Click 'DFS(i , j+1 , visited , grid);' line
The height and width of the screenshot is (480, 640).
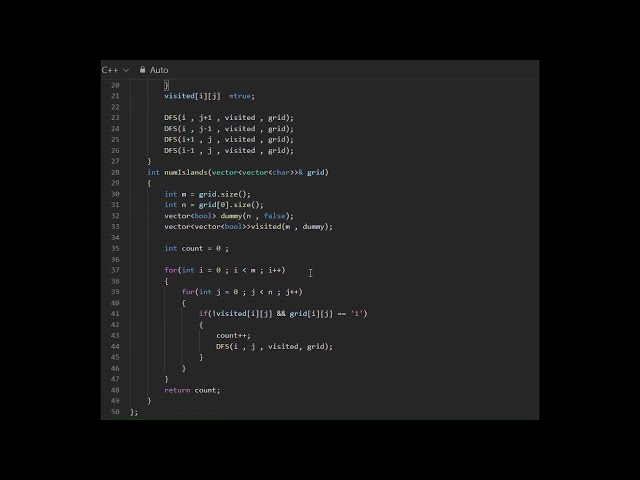click(x=229, y=118)
